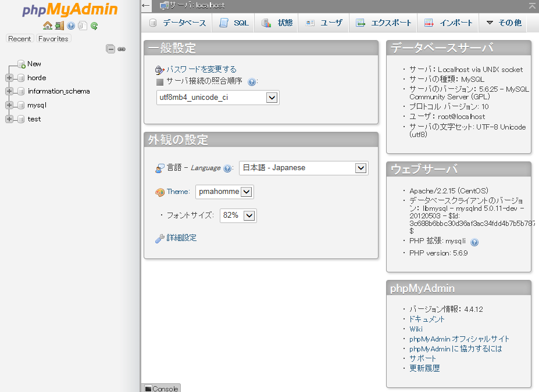
Task: Select the horde database name
Action: pyautogui.click(x=37, y=78)
